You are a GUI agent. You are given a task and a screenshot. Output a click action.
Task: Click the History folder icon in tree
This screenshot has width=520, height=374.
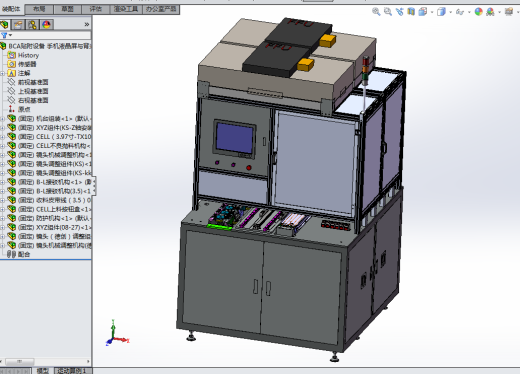pyautogui.click(x=12, y=55)
